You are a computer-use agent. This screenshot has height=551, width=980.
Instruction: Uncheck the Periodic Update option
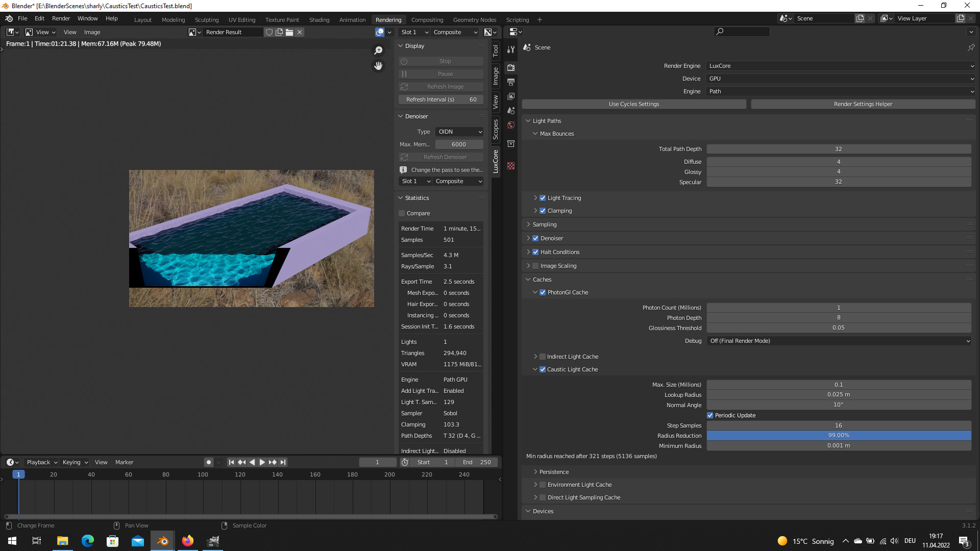(710, 415)
